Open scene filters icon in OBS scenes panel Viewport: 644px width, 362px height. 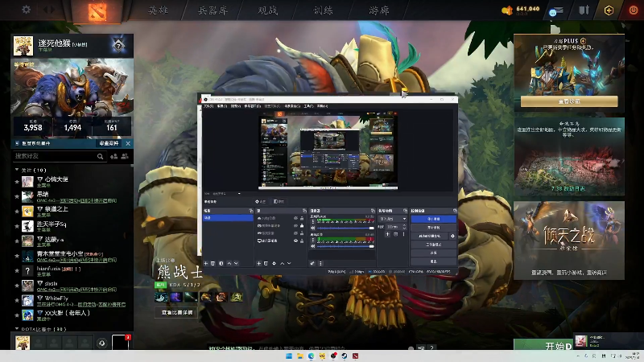pyautogui.click(x=221, y=263)
